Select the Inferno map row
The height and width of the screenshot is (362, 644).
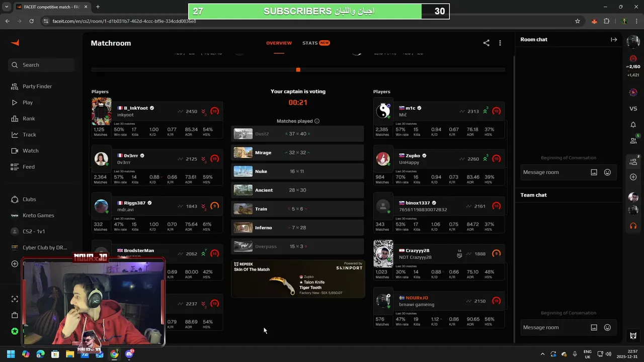[297, 228]
